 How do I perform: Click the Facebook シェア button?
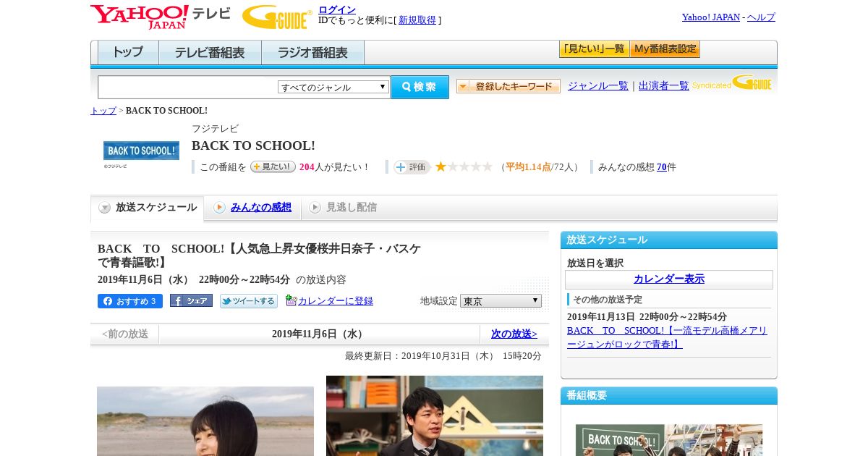pos(191,300)
